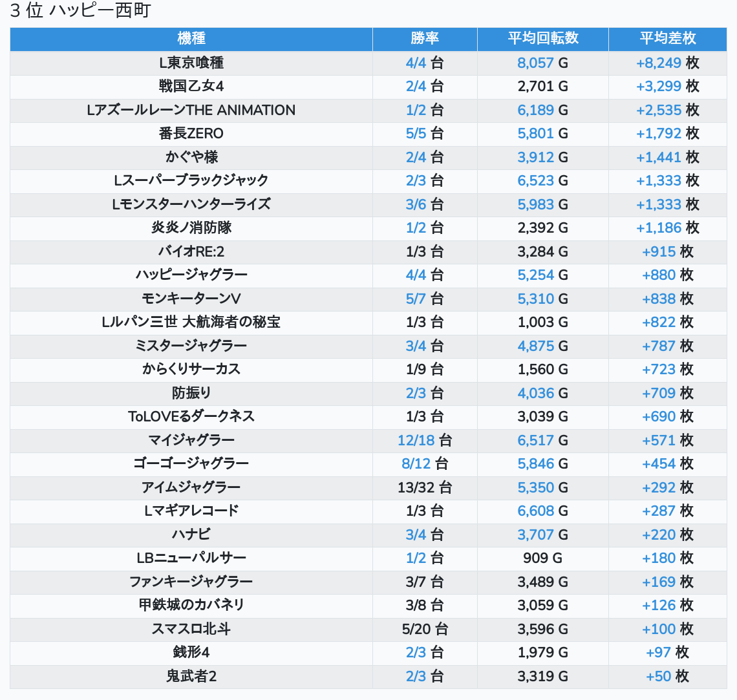Click the +8,249 枚 difference value
This screenshot has height=700, width=737.
(x=667, y=63)
